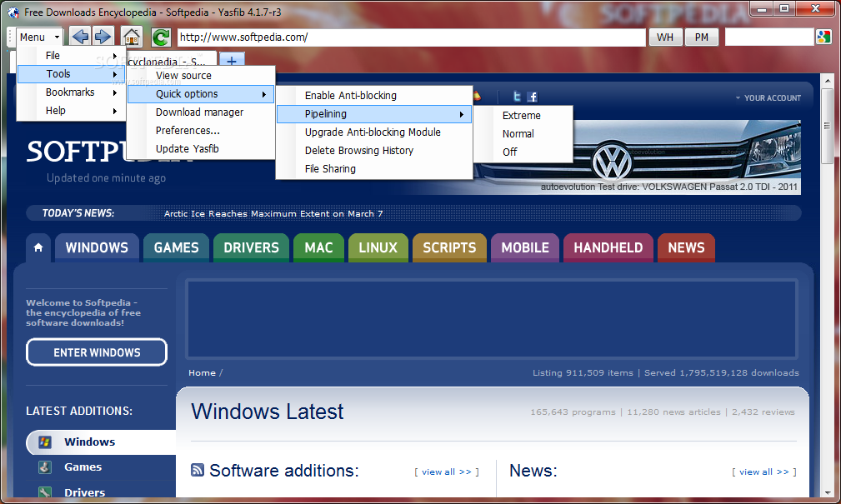This screenshot has width=841, height=504.
Task: Expand the File submenu
Action: pos(72,56)
